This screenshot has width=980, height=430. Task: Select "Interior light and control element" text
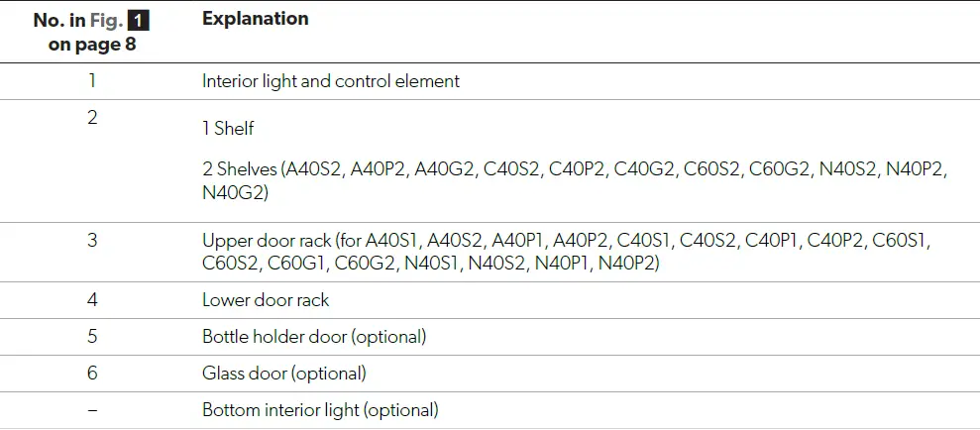click(x=330, y=81)
